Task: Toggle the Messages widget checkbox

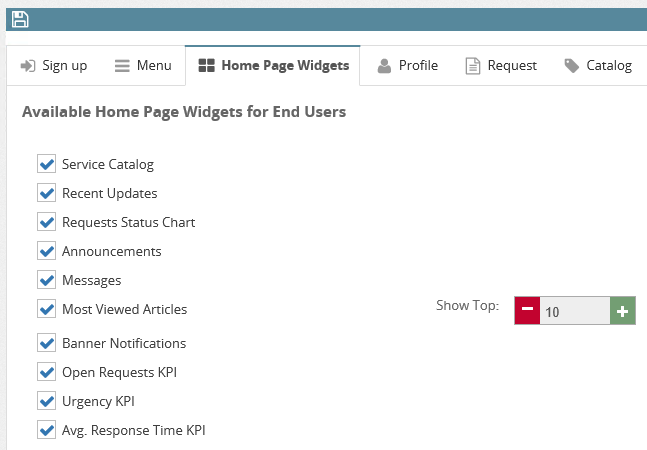Action: 46,280
